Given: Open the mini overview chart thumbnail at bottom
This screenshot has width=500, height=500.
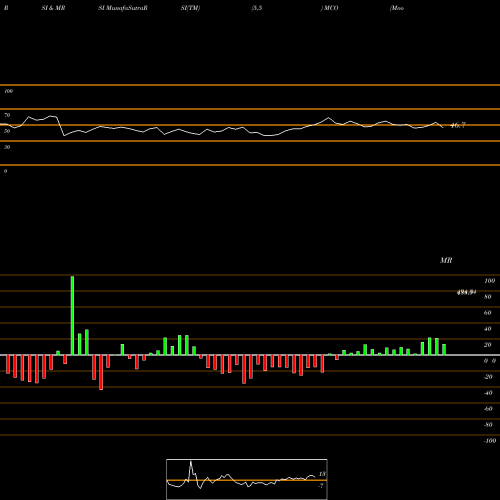Looking at the screenshot, I should 247,479.
